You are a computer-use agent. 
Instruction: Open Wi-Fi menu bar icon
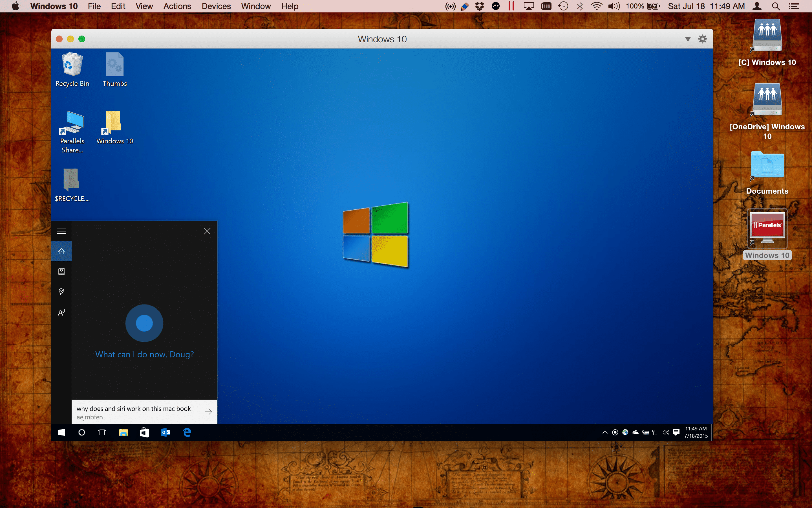tap(597, 6)
